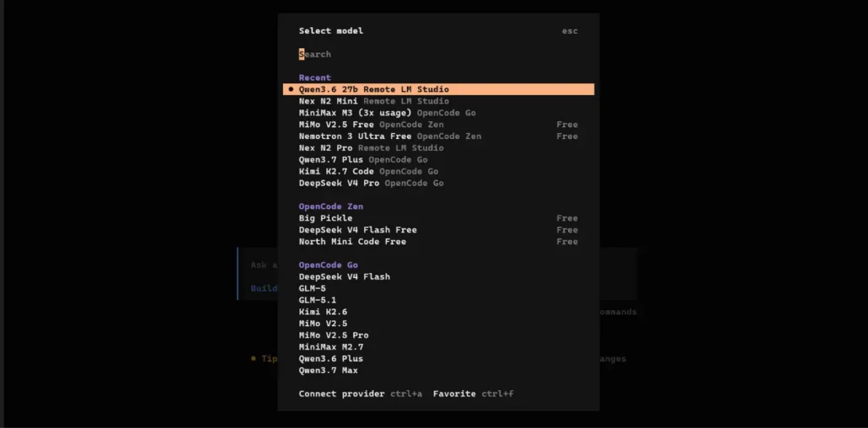868x428 pixels.
Task: Select Big Pickle model
Action: tap(438, 218)
